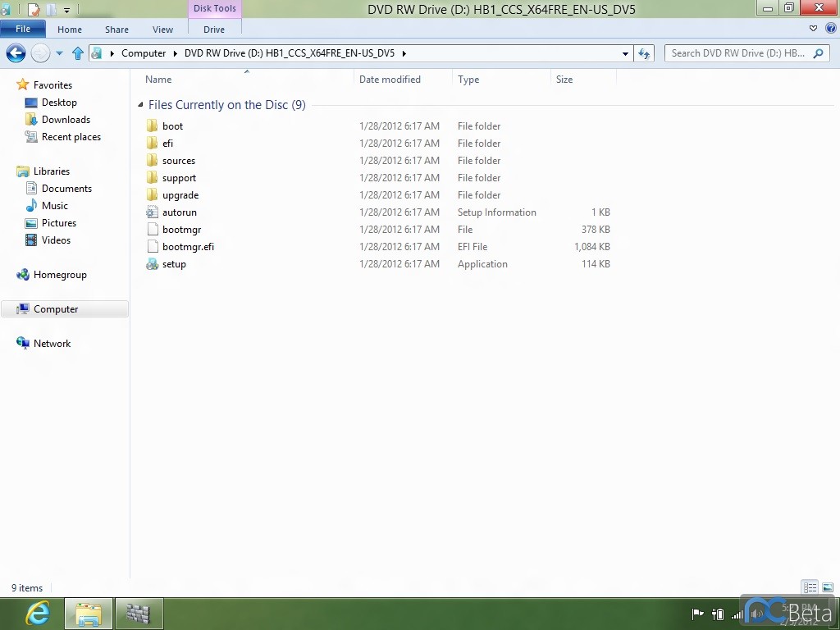Switch to the View ribbon tab

162,30
